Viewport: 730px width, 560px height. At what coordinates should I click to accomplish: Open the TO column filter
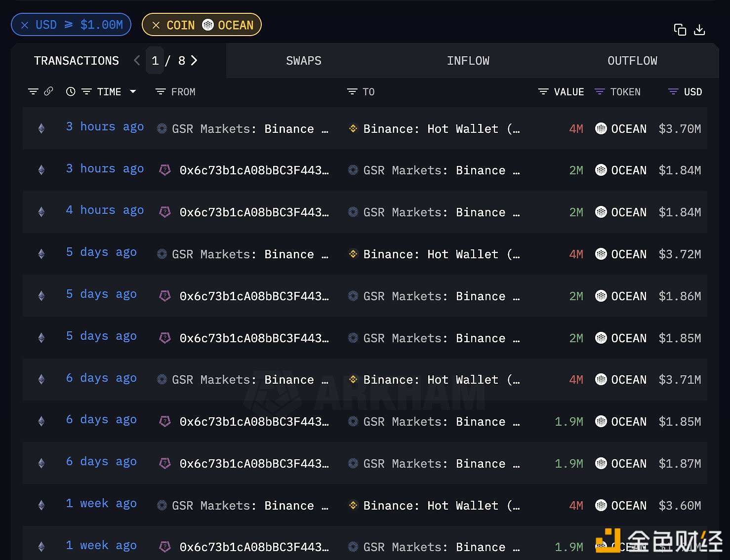tap(352, 92)
